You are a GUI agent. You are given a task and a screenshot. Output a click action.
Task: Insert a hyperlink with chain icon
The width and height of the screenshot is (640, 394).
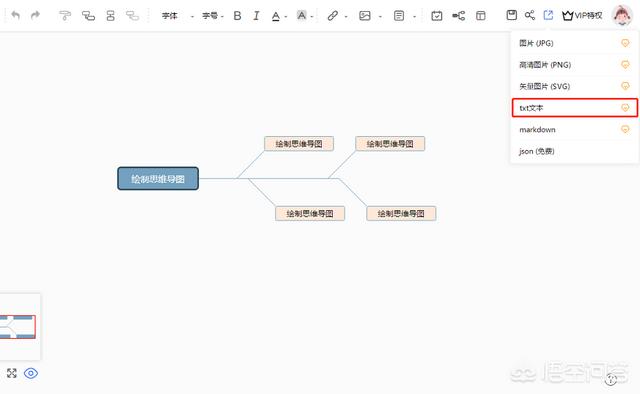[333, 16]
